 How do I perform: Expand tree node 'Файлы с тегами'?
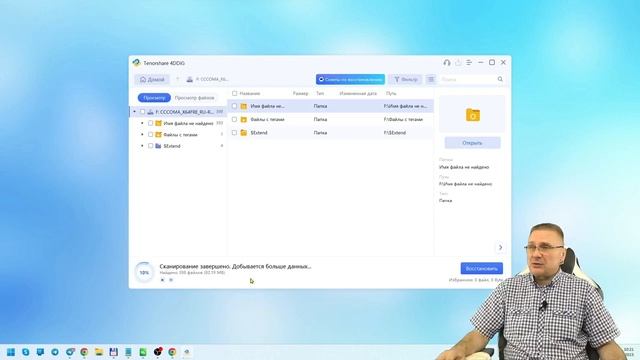pos(142,134)
